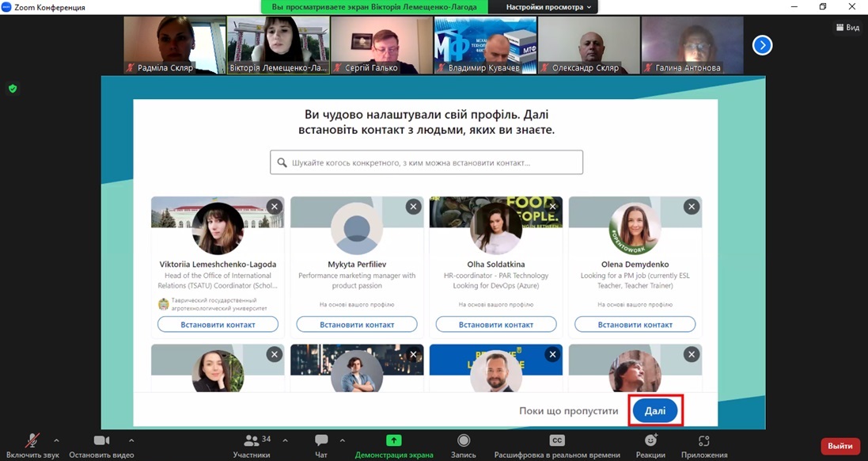Connect with Mykyta Perfiliev

click(x=357, y=325)
